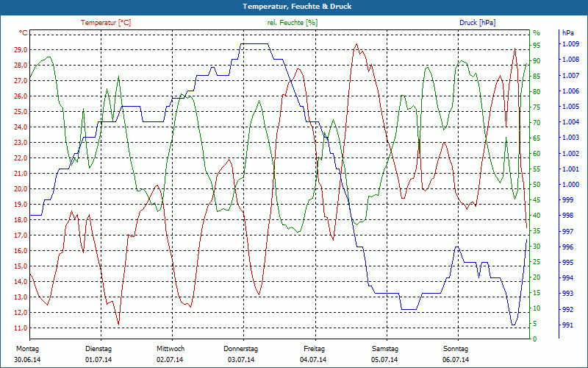Click the date 03.07.14
This screenshot has height=368, width=588.
pos(241,360)
